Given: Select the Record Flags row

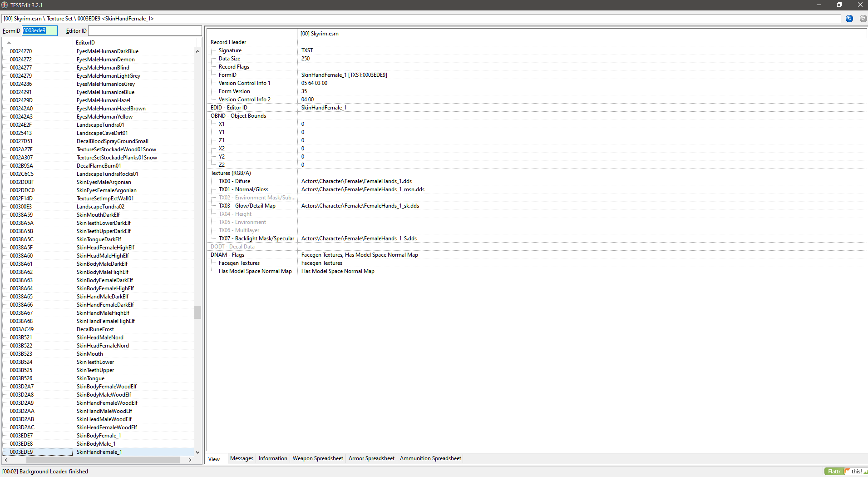Looking at the screenshot, I should pyautogui.click(x=234, y=67).
